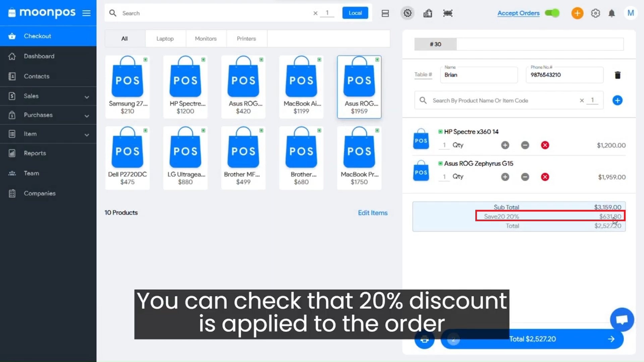Click the Edit Items link
Screen dimensions: 644x362
click(373, 213)
